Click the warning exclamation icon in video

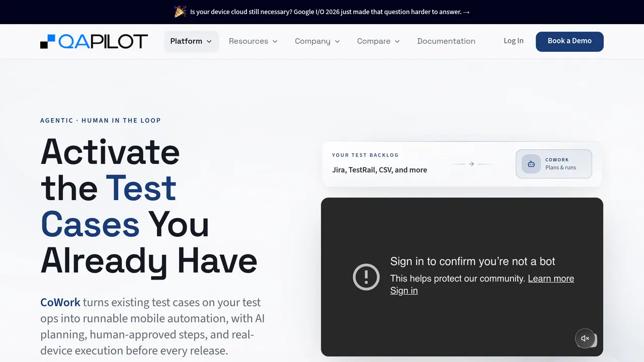click(x=366, y=277)
